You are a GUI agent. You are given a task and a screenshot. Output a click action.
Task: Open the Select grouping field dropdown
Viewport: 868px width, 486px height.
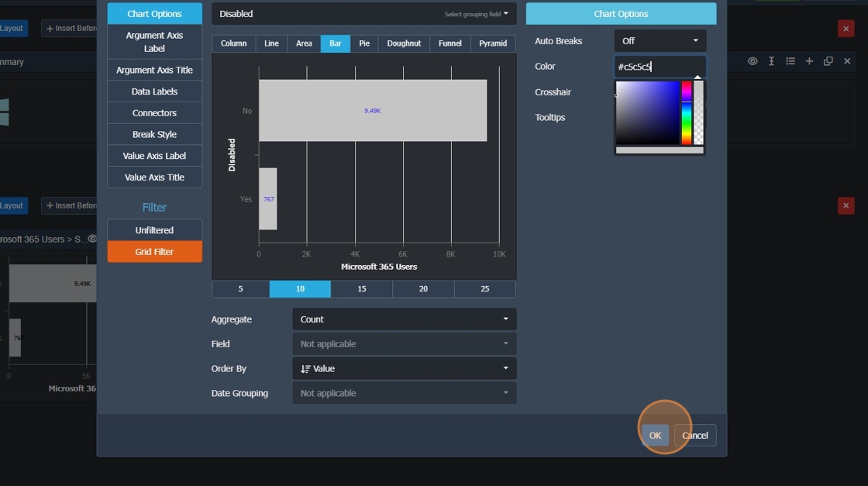click(476, 14)
